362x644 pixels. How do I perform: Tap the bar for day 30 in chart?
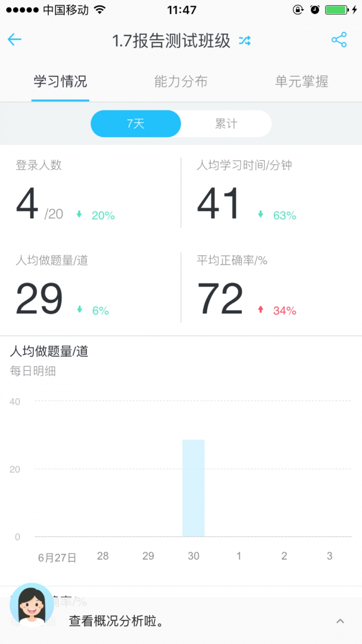[x=193, y=488]
